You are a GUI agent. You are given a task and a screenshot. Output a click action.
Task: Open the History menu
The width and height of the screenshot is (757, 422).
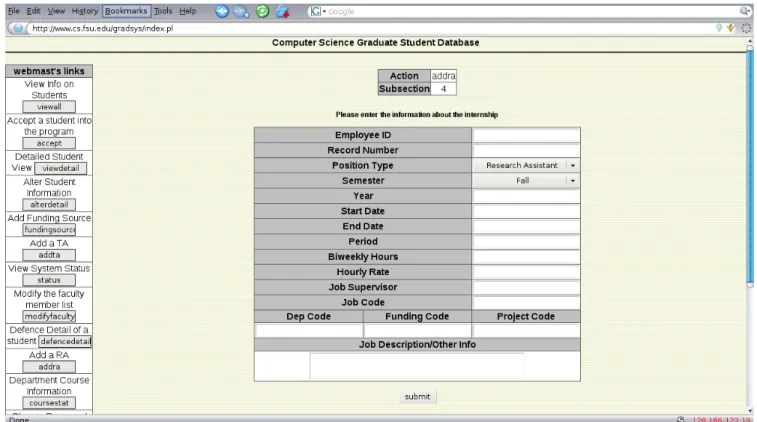pos(84,11)
